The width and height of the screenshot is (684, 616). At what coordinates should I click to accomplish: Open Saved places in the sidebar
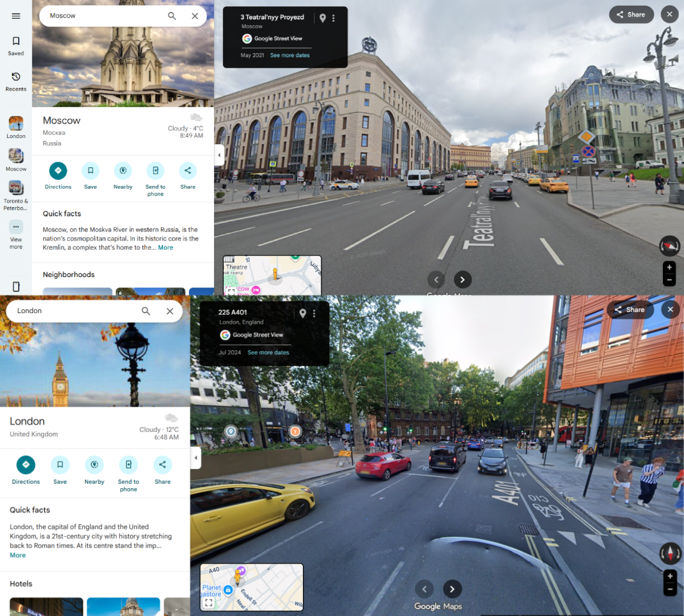pos(16,46)
